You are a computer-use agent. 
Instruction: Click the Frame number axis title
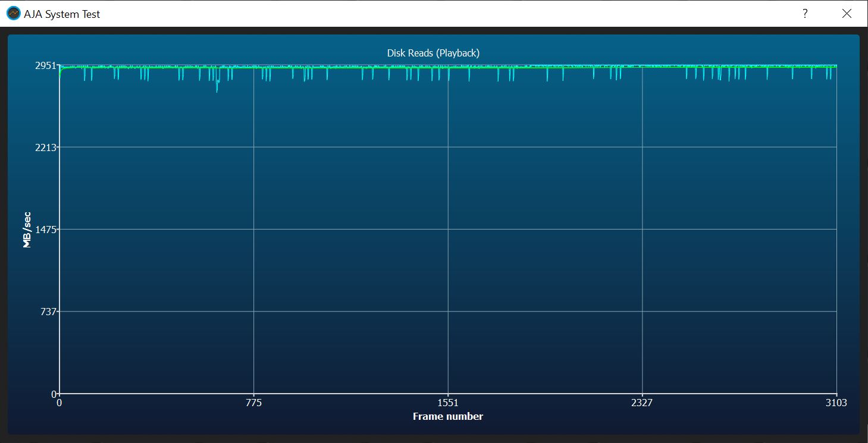[448, 416]
